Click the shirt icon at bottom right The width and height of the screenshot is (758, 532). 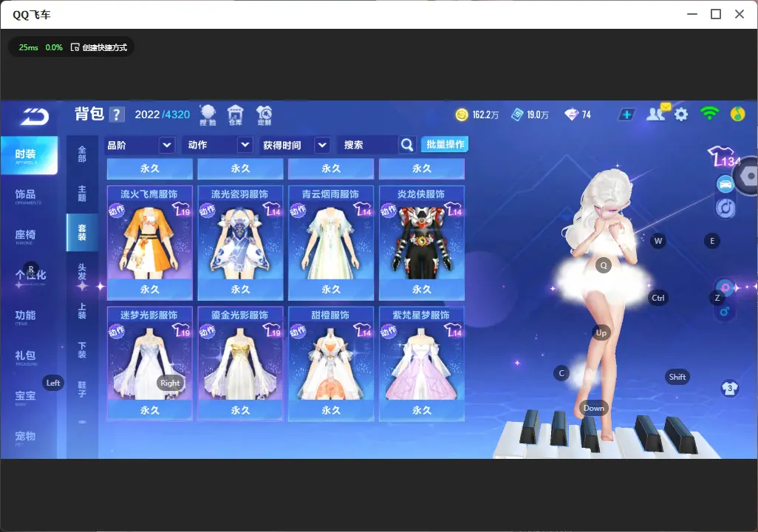tap(729, 388)
